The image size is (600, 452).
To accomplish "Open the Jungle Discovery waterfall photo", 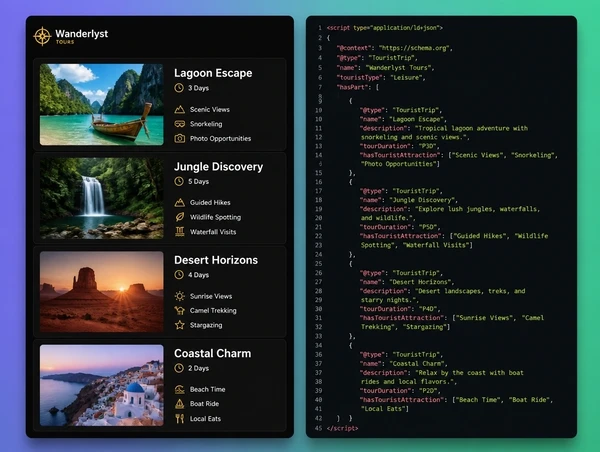I will (102, 198).
